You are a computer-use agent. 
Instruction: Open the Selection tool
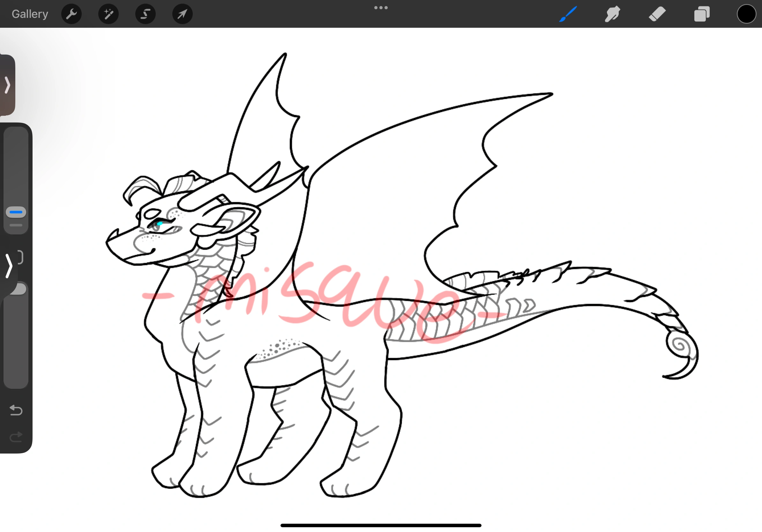(145, 14)
